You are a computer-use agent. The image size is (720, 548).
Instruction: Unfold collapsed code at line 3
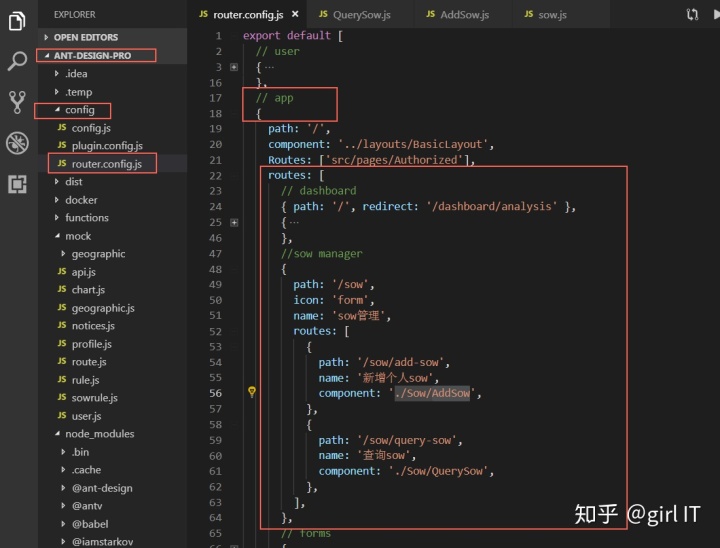234,67
